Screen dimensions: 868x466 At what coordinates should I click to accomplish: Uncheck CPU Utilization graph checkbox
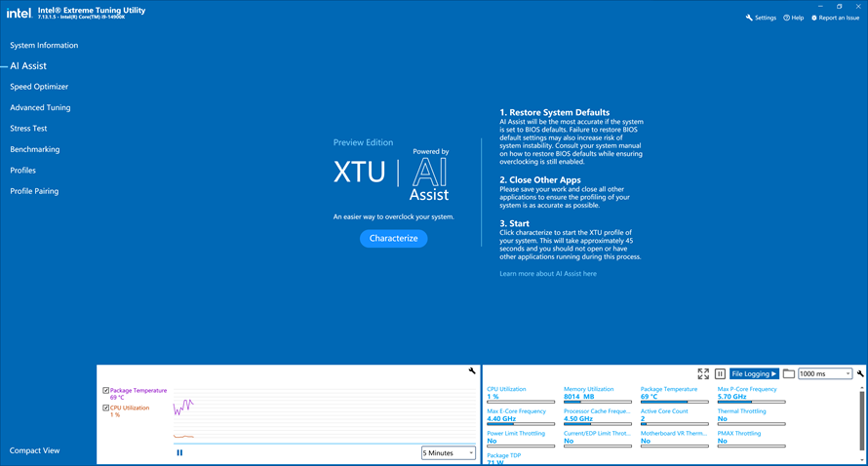[x=105, y=408]
